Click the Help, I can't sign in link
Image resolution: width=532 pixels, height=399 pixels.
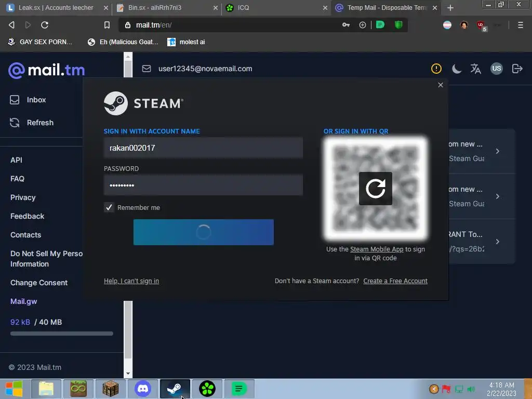pos(131,281)
